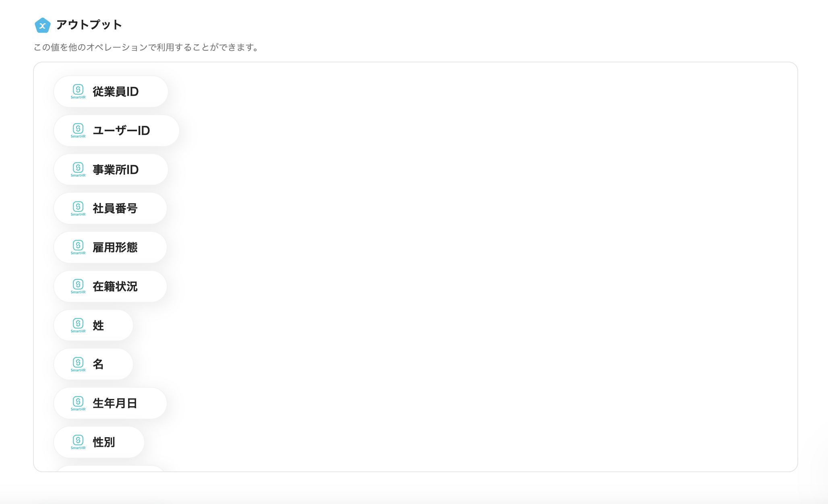Viewport: 828px width, 504px height.
Task: Click the SmartHR icon beside 雇用形態
Action: click(78, 247)
